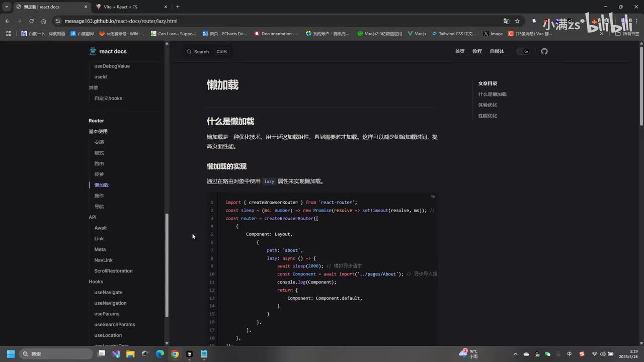Show hidden system tray icons chevron
Viewport: 644px width, 362px height.
[515, 354]
